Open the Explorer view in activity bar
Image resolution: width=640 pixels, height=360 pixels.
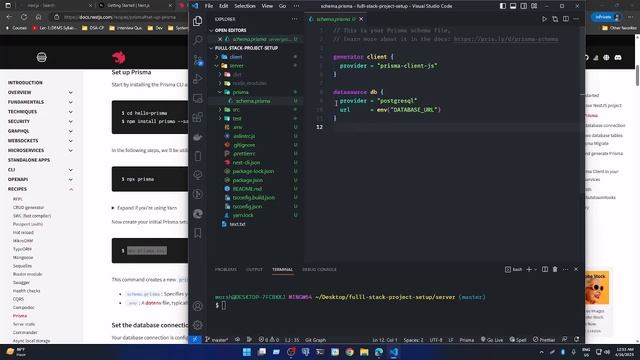point(198,21)
